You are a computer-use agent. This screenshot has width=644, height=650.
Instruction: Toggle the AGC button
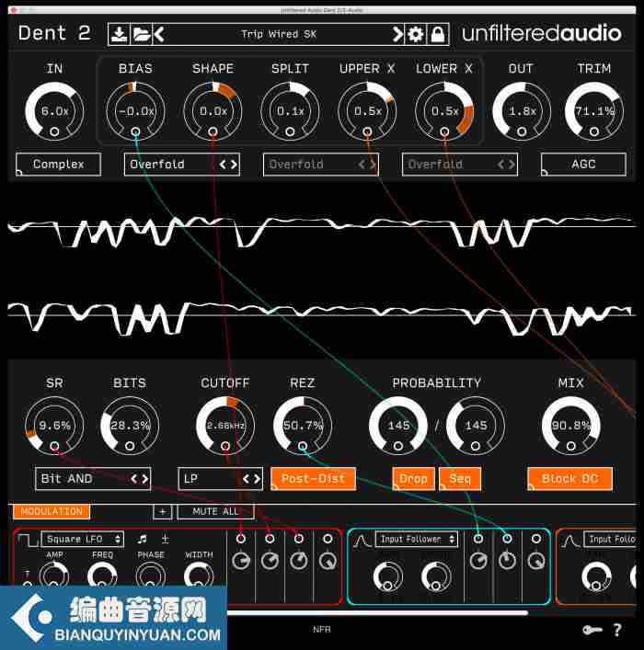(x=583, y=165)
